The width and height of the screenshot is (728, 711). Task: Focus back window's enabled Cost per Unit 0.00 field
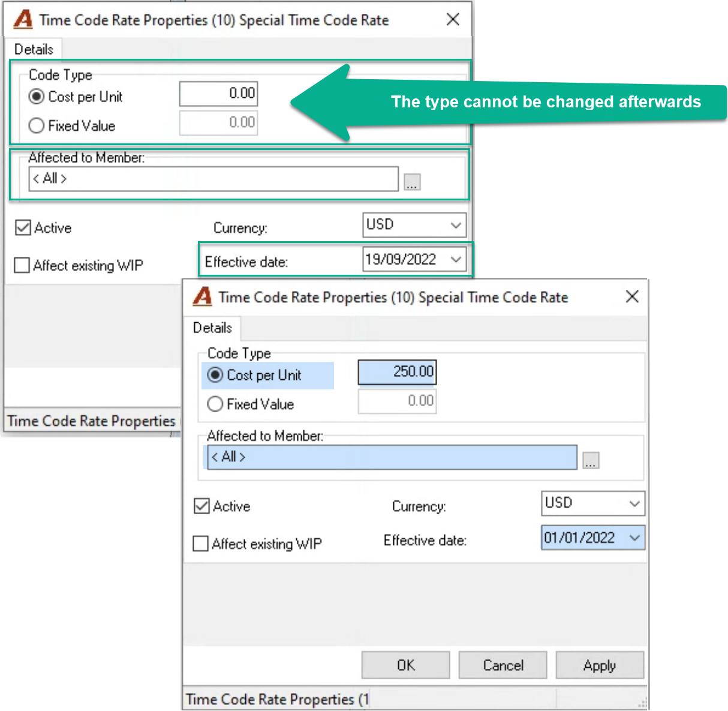coord(218,94)
